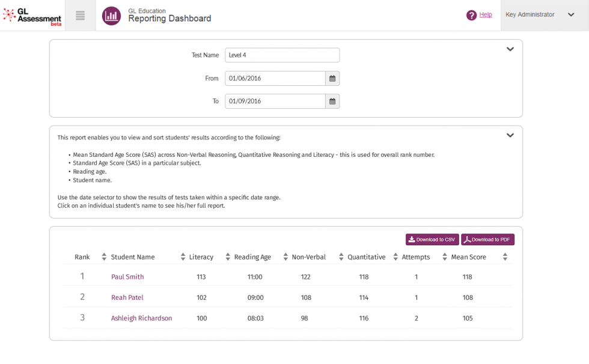The height and width of the screenshot is (364, 589).
Task: Click the Test Name input field
Action: click(x=282, y=55)
